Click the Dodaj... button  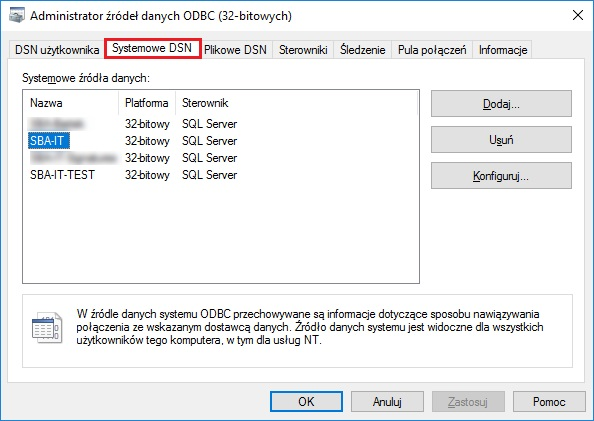point(501,103)
